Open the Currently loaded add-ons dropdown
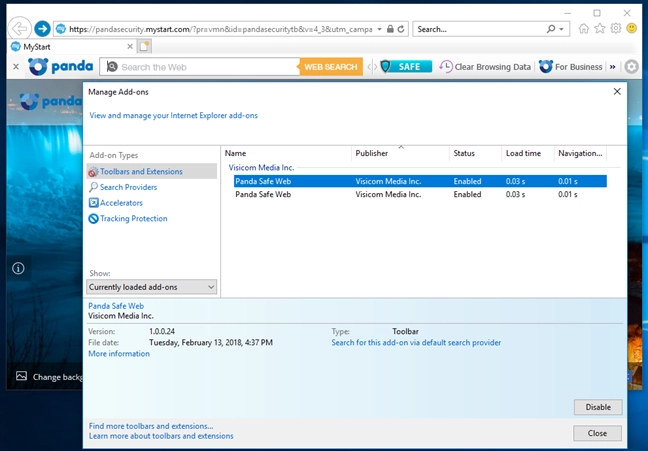648x451 pixels. [151, 287]
